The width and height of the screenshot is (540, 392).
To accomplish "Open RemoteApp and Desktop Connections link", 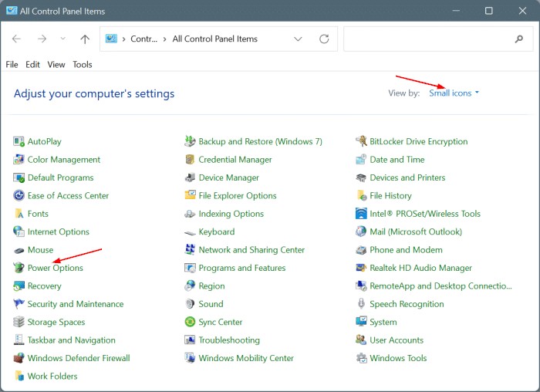I will (440, 286).
